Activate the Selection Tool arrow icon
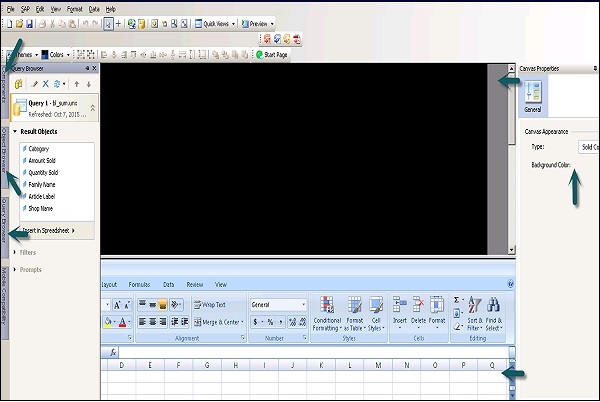The width and height of the screenshot is (600, 402). coord(108,24)
